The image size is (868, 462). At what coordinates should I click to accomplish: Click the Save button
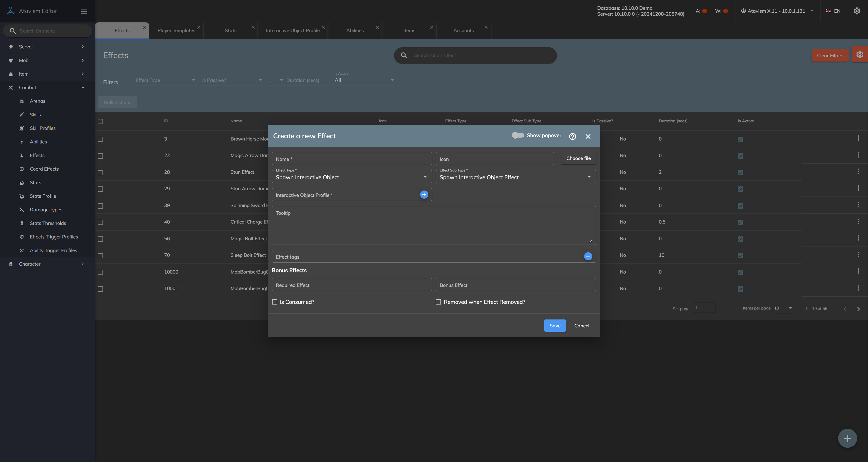[555, 326]
